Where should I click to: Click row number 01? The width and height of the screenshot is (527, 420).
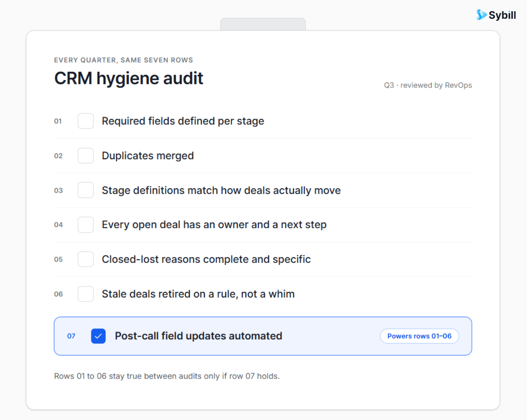58,121
